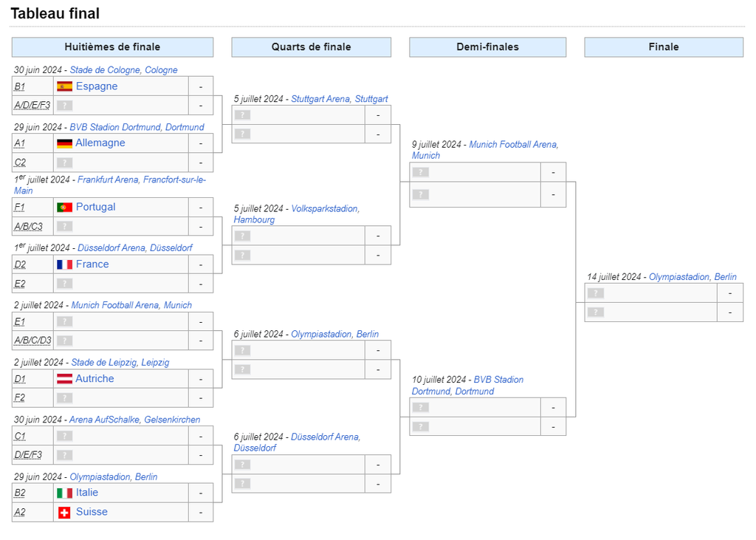Open Volksparkstadion, Hambourg venue link
The image size is (756, 540).
tap(297, 214)
